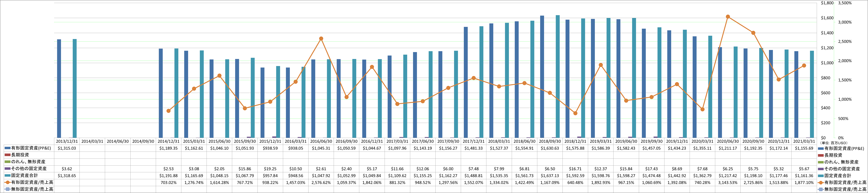Screen dimensions: 868x193
Task: Click 固定資産合計 row header in data table
Action: [x=25, y=175]
